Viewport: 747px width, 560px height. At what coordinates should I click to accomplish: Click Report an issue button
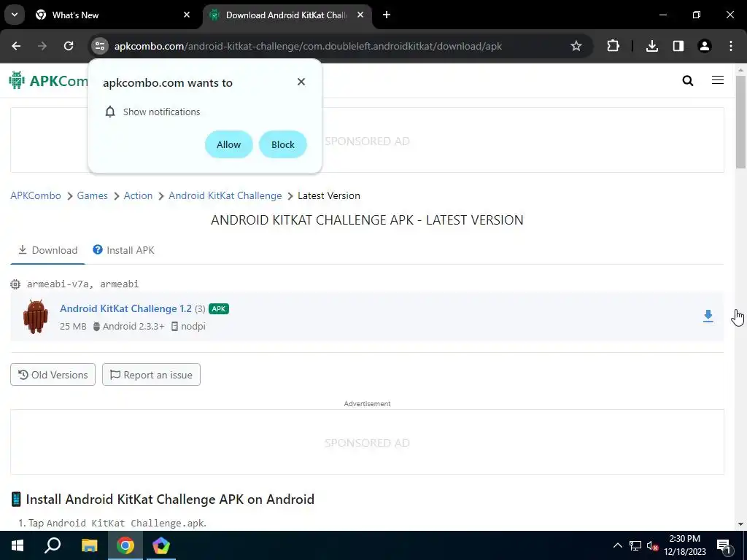pyautogui.click(x=151, y=375)
